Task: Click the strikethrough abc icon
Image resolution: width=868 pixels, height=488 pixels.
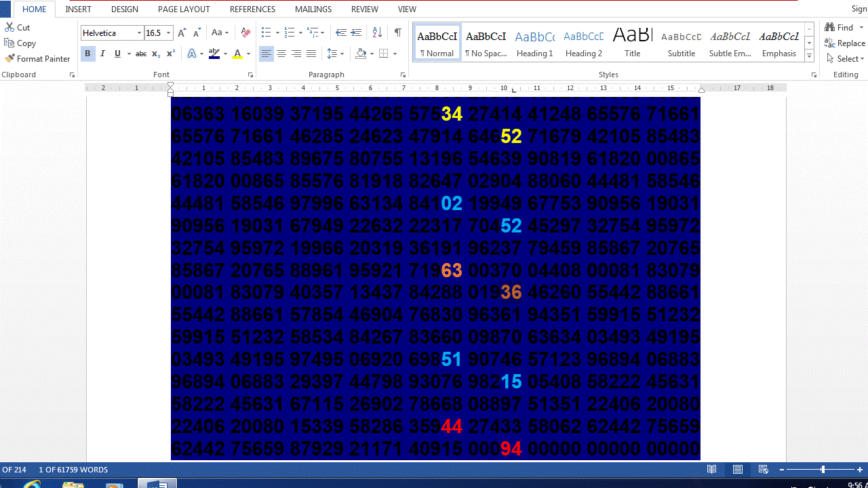Action: coord(141,54)
